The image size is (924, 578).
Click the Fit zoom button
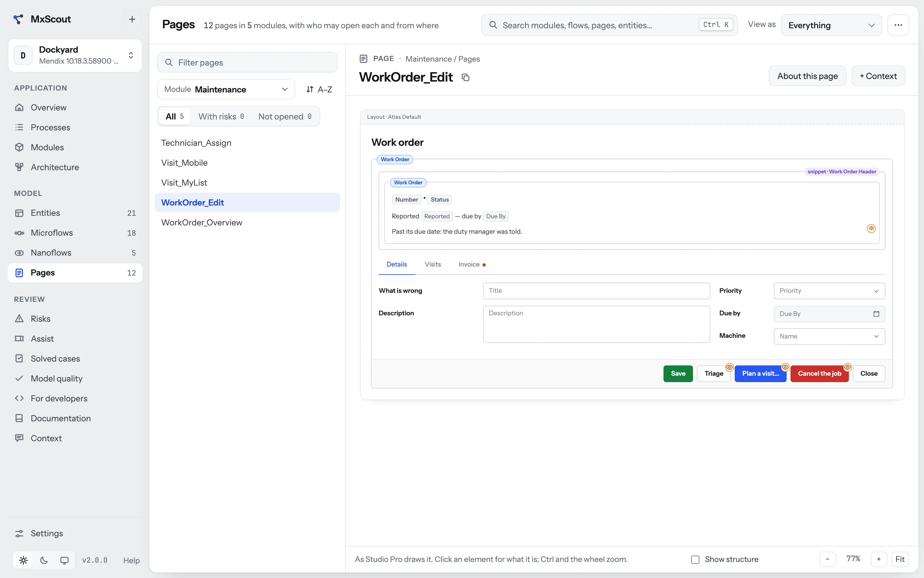pos(900,559)
